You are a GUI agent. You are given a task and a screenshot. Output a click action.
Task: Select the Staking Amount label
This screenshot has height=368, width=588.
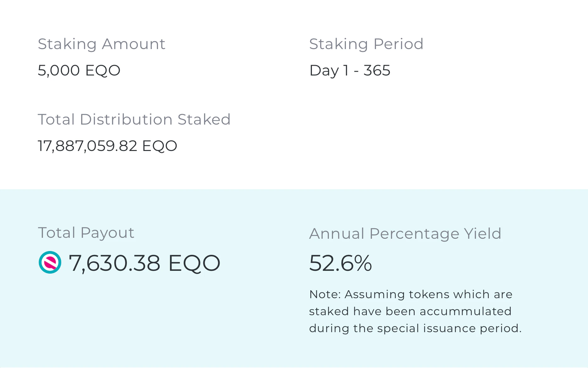pyautogui.click(x=101, y=44)
